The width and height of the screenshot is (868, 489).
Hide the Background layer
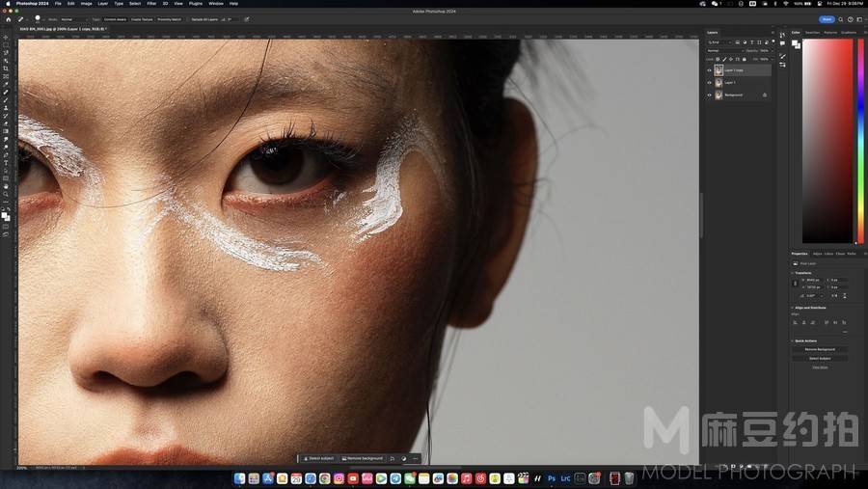click(x=709, y=95)
